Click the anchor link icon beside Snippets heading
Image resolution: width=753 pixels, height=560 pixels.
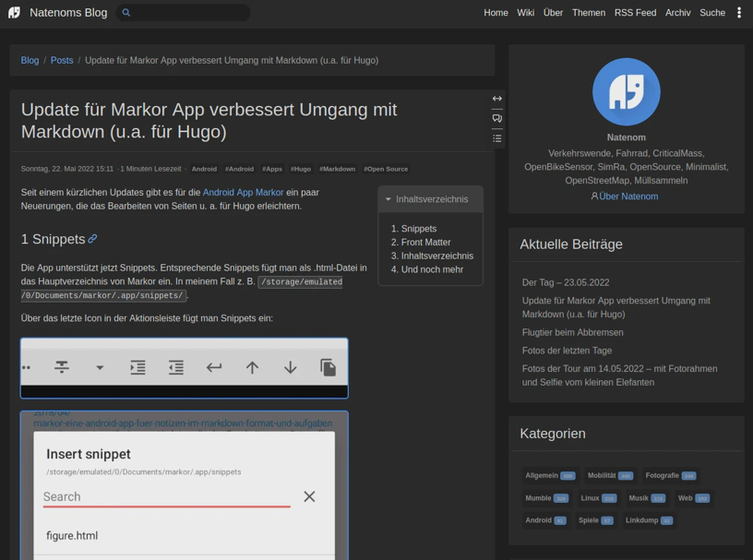(x=92, y=239)
